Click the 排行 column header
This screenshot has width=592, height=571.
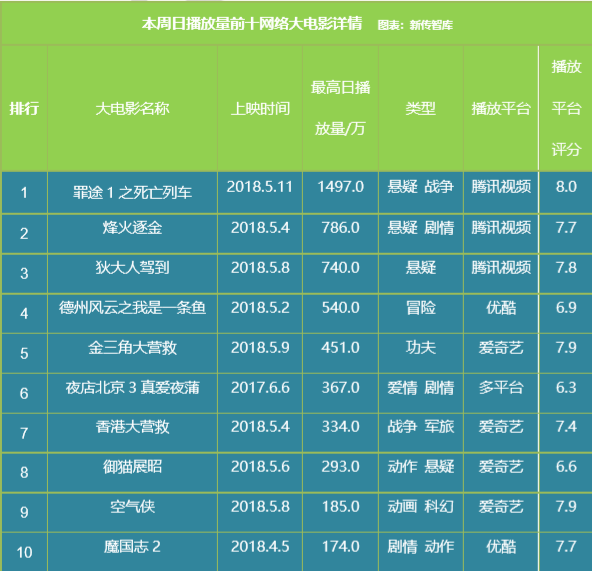[x=24, y=109]
